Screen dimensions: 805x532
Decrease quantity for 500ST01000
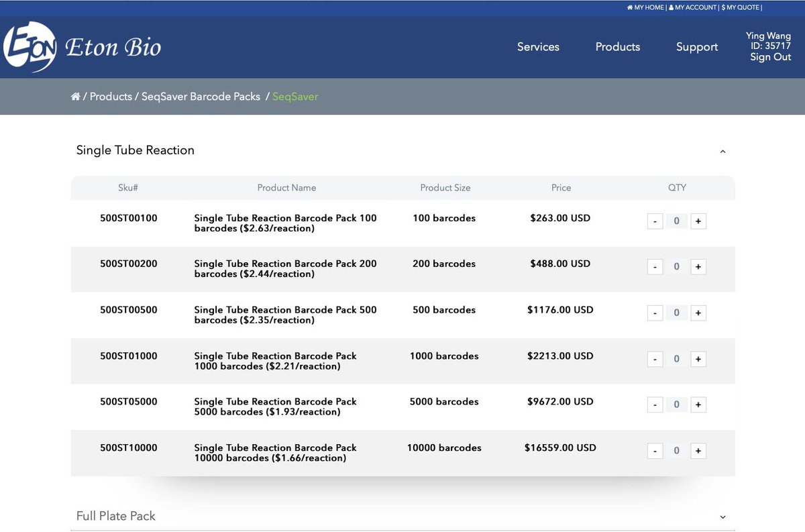coord(655,359)
